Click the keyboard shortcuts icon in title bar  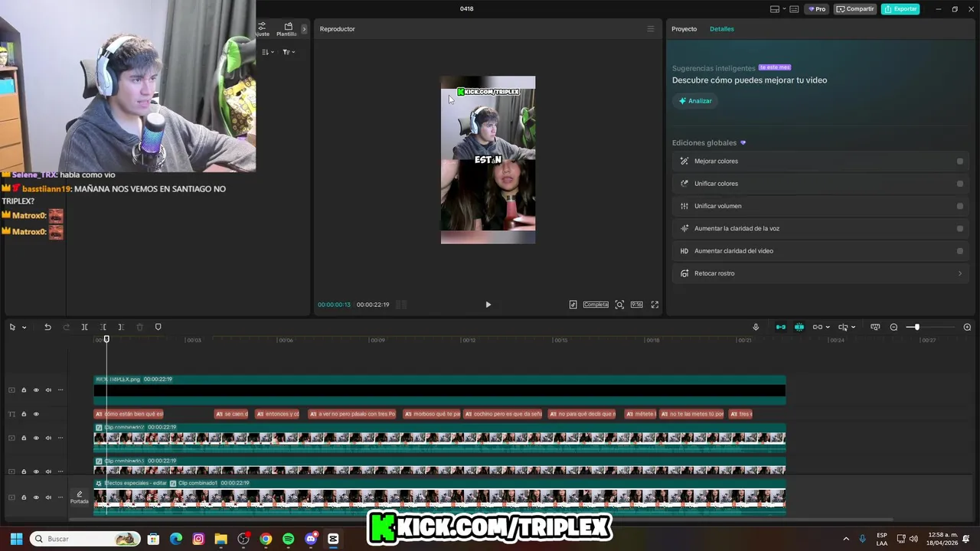(x=794, y=9)
